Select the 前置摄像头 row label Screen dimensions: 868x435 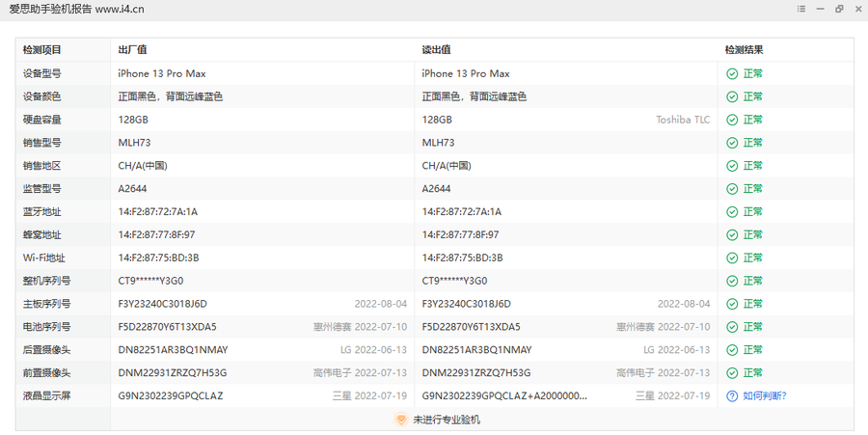point(46,373)
